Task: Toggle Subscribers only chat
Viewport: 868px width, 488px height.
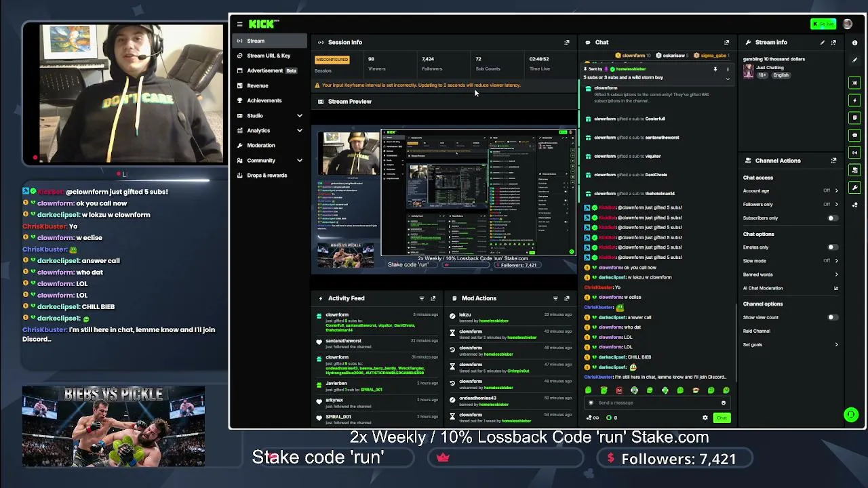Action: (x=832, y=218)
